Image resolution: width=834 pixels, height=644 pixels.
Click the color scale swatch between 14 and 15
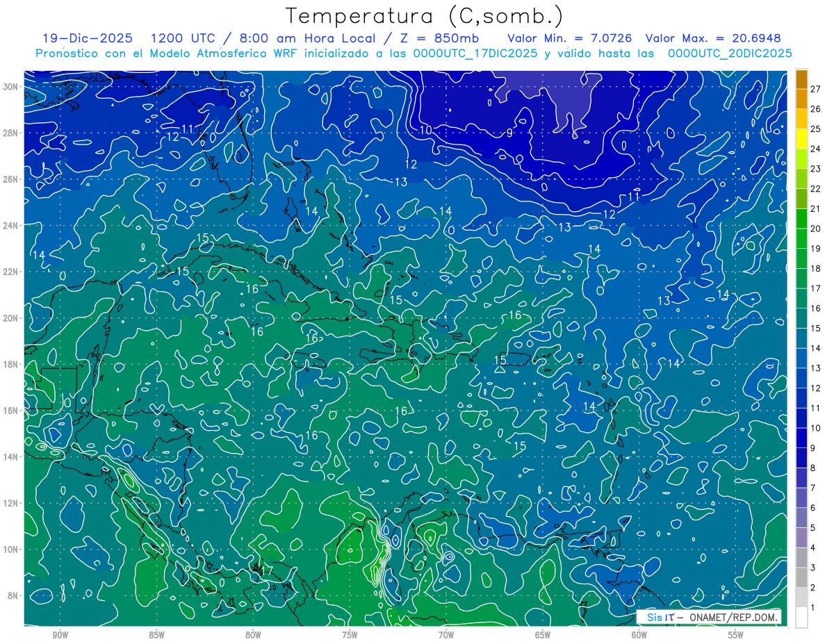coord(801,338)
